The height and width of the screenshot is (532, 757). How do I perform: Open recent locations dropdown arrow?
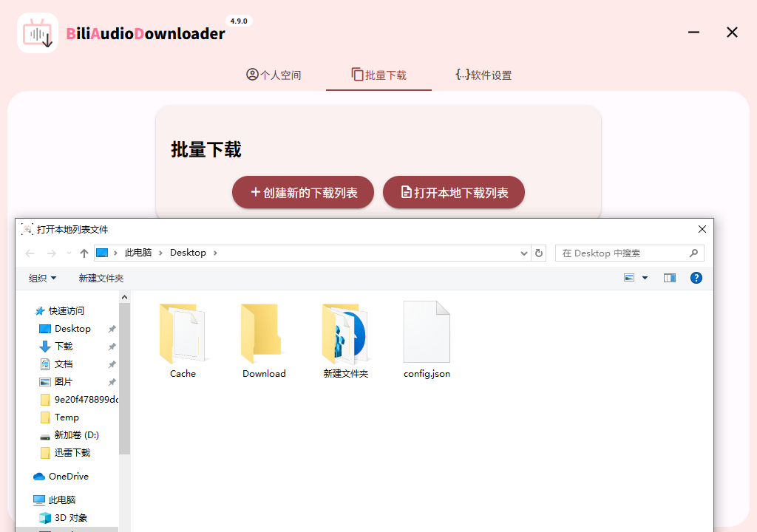point(69,253)
